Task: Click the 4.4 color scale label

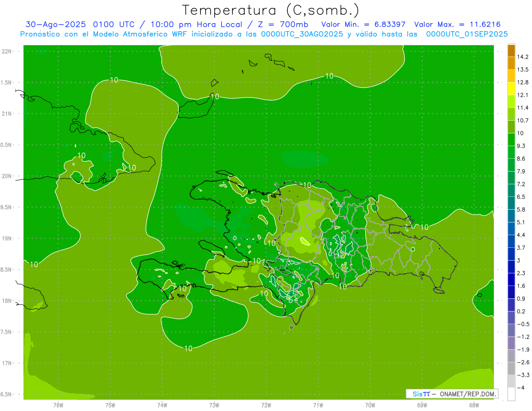Action: point(521,235)
